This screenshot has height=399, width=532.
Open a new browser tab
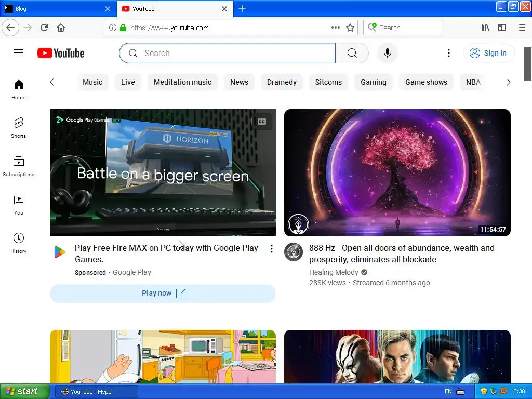[242, 8]
